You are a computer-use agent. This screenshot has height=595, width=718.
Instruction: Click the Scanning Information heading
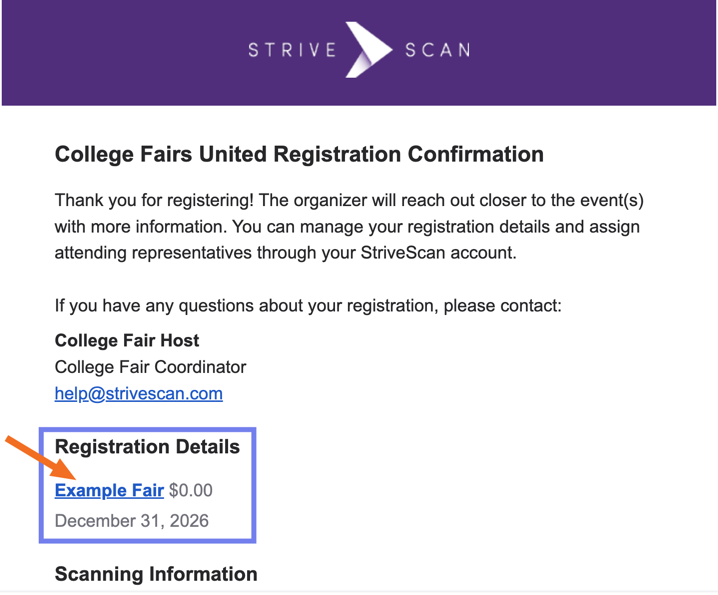click(x=155, y=574)
